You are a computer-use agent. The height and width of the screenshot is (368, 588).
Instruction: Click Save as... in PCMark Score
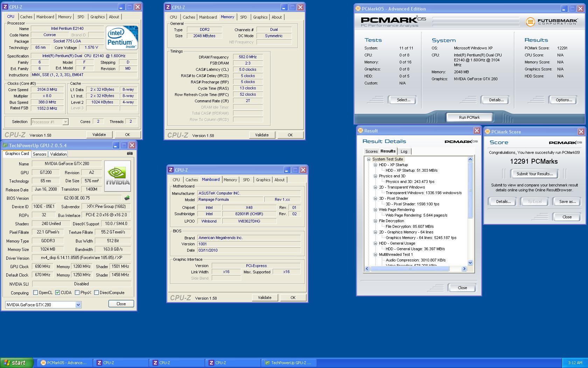click(x=567, y=202)
